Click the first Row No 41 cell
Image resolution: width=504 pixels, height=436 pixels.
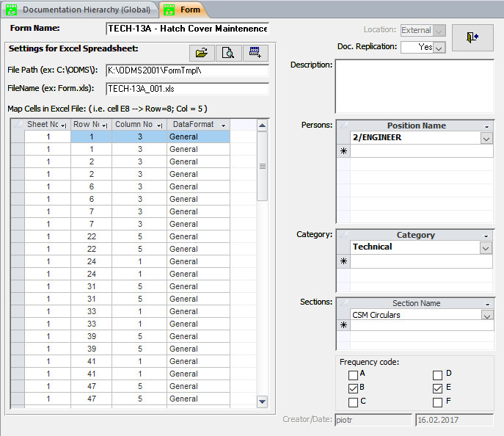coord(91,361)
